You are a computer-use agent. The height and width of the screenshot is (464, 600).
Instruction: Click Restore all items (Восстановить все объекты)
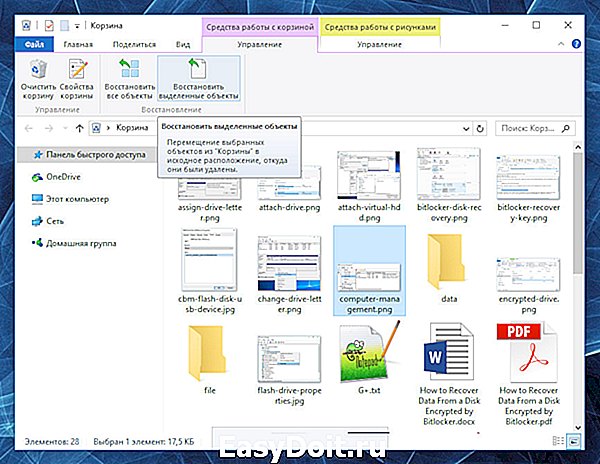coord(129,79)
